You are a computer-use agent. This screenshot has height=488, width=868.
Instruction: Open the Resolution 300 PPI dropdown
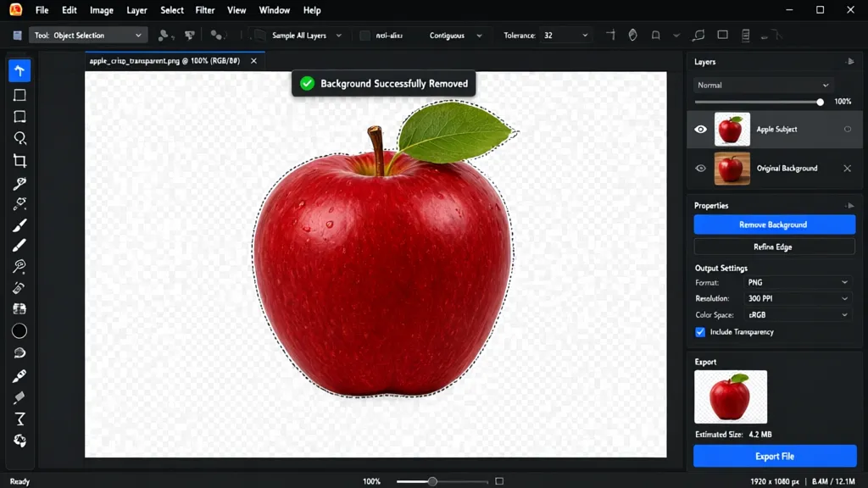point(797,298)
